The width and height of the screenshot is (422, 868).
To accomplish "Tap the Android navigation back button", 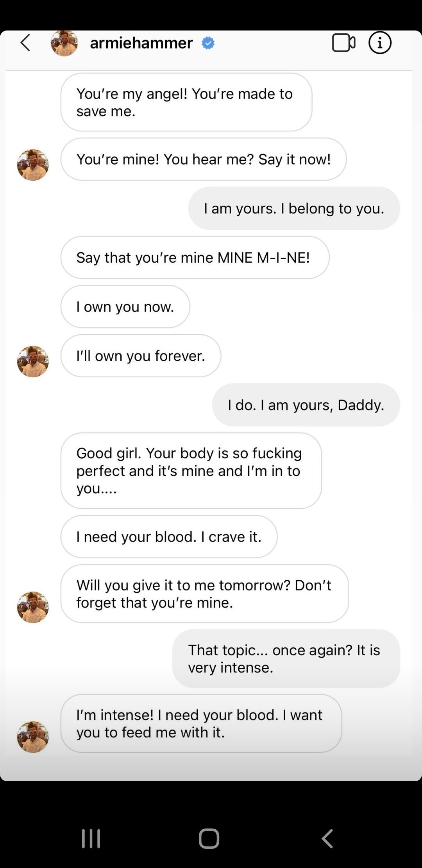I will pos(327,838).
